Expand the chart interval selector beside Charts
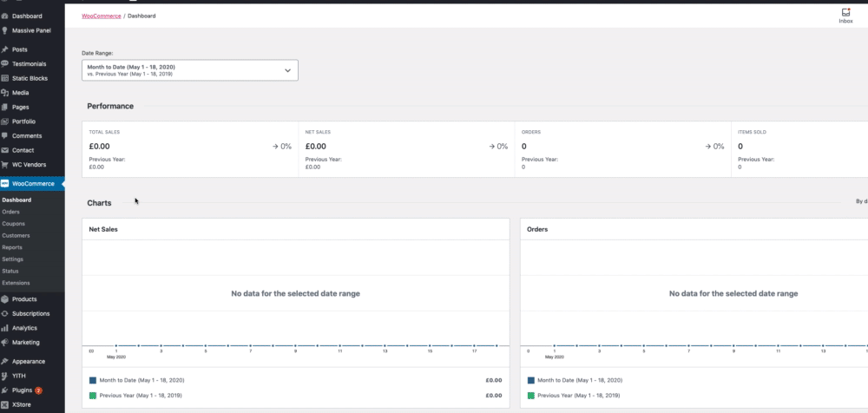 [861, 201]
